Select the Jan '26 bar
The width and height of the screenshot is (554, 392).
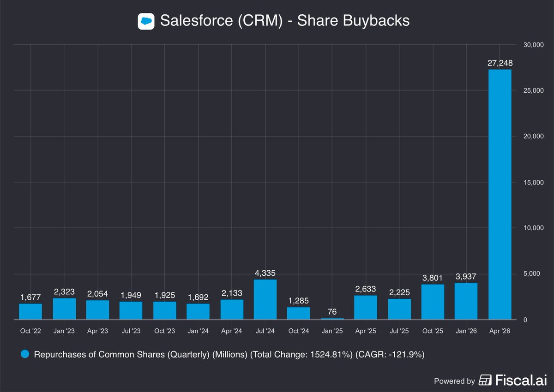tap(466, 301)
